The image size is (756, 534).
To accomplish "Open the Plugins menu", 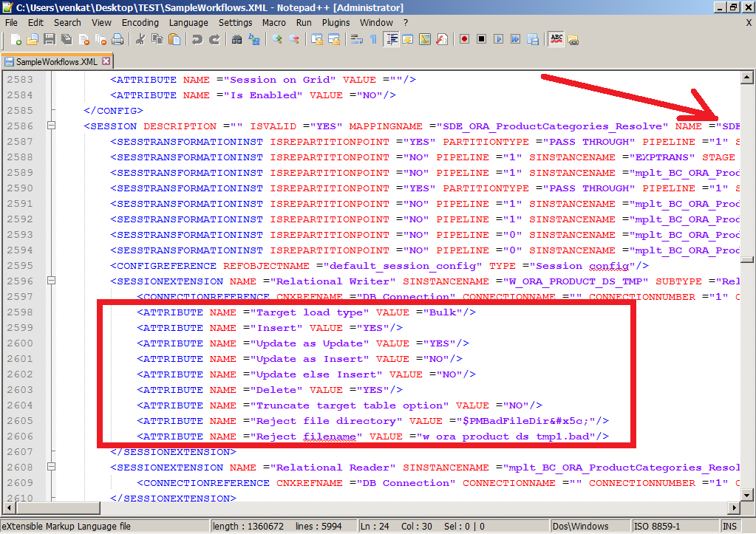I will pyautogui.click(x=336, y=23).
